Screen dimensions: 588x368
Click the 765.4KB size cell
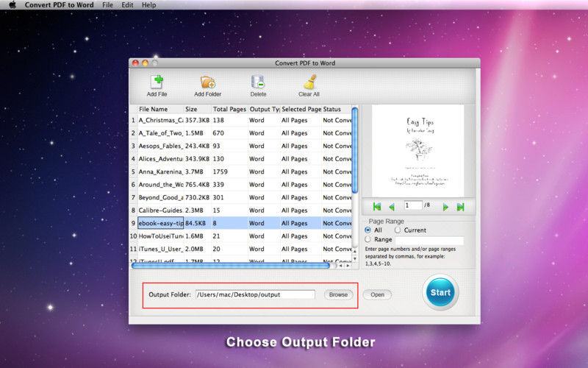point(198,185)
